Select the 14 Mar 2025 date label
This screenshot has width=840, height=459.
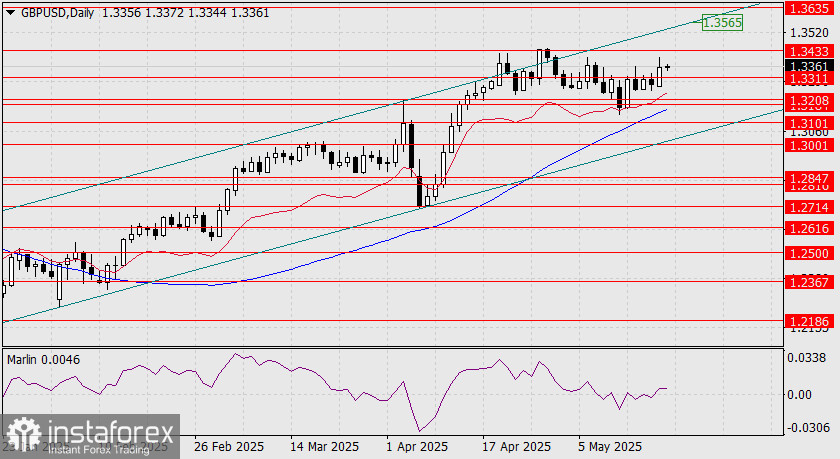click(x=325, y=447)
